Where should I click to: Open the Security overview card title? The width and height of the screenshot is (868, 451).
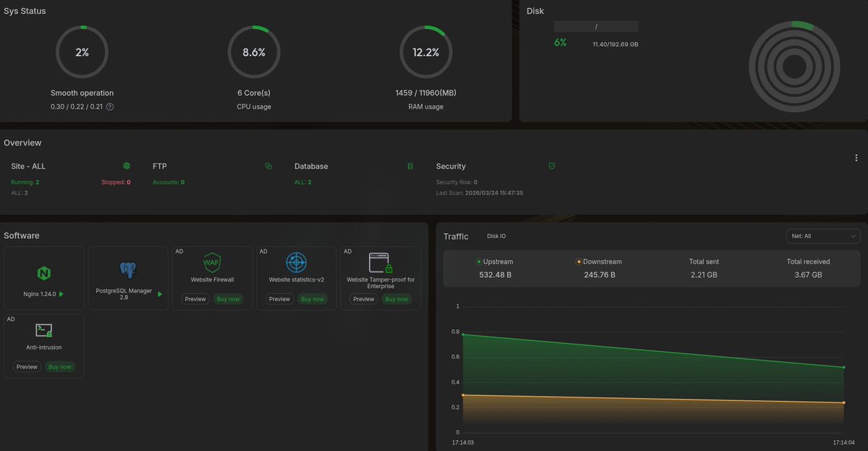(451, 167)
